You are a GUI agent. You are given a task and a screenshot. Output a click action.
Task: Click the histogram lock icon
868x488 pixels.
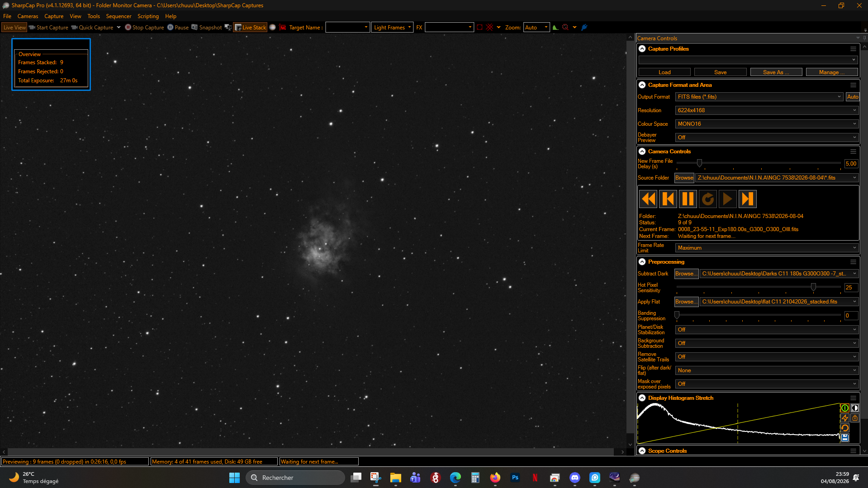(854, 418)
